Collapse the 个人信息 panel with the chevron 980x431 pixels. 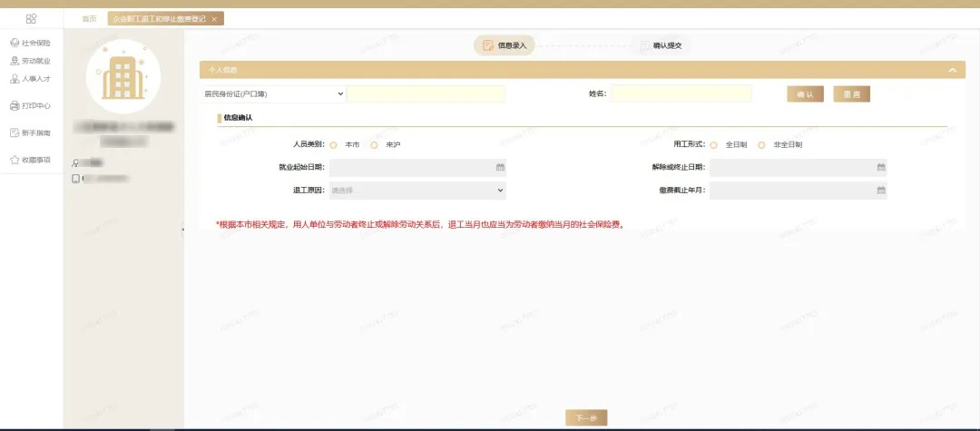[951, 70]
